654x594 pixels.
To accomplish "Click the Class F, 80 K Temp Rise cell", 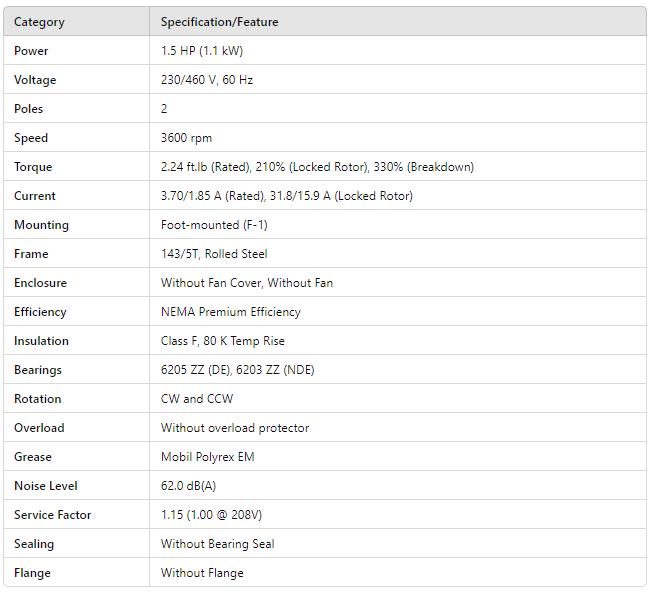I will (222, 341).
